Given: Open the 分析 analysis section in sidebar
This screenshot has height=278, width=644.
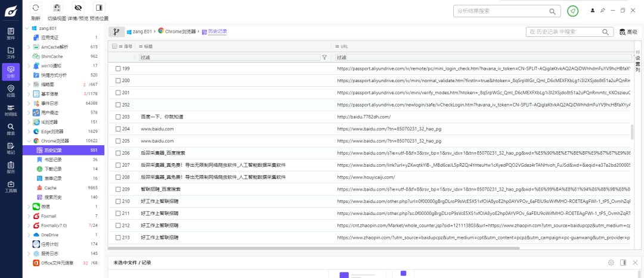Looking at the screenshot, I should (11, 72).
